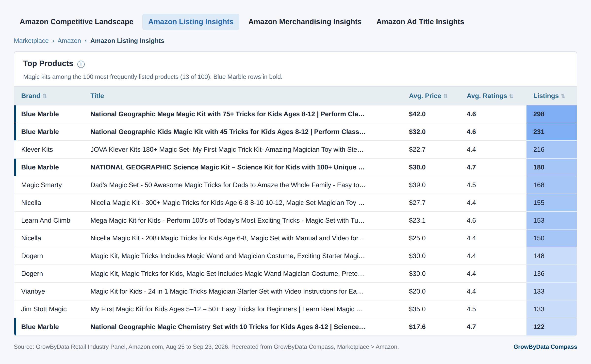Image resolution: width=591 pixels, height=364 pixels.
Task: Click the 153 listings cell
Action: point(552,220)
